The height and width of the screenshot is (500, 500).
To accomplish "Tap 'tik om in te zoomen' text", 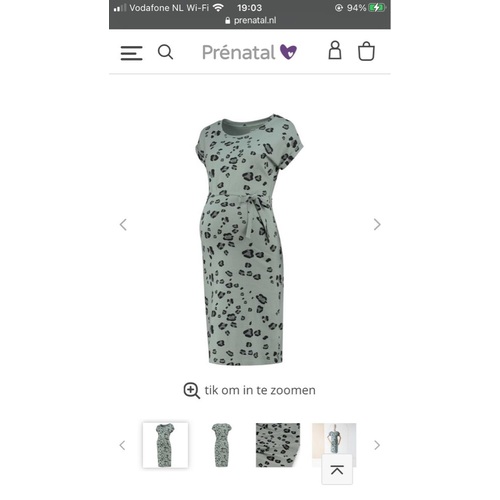I will (x=260, y=390).
